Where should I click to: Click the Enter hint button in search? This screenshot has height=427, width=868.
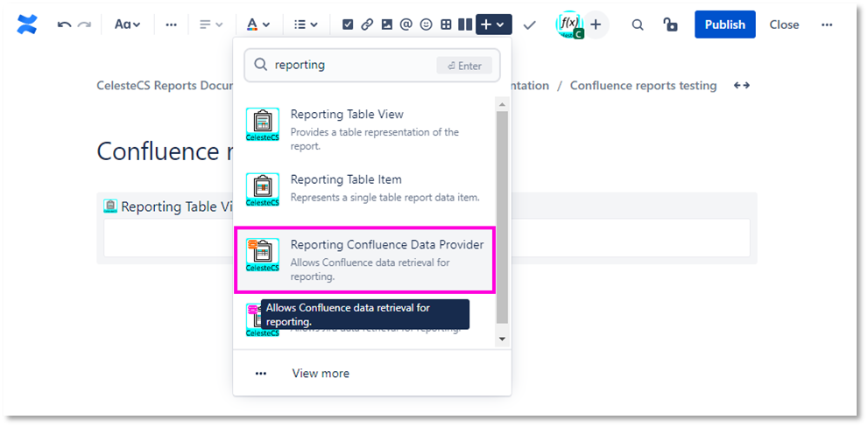click(x=464, y=66)
